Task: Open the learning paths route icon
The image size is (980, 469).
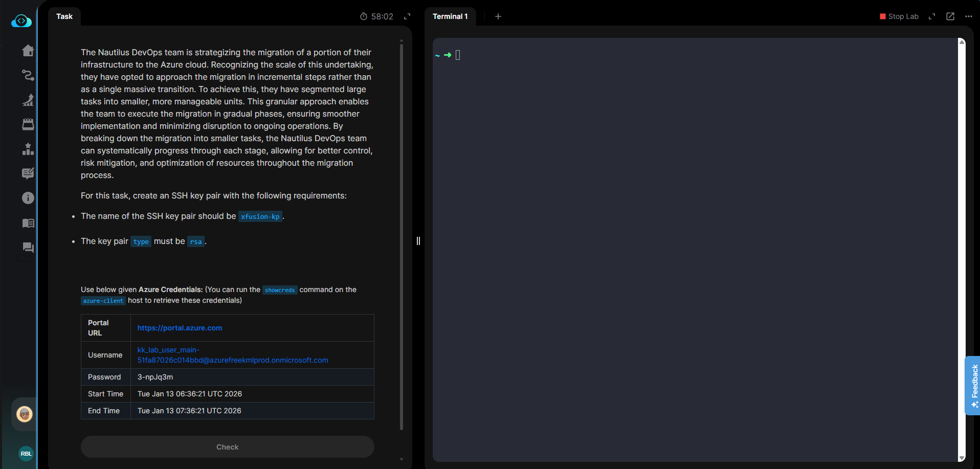Action: [x=28, y=75]
